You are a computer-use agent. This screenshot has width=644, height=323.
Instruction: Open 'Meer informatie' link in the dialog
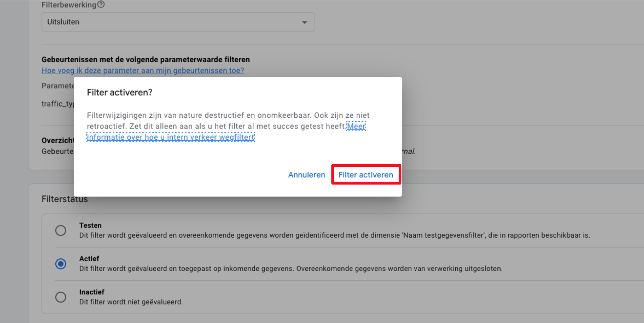click(x=170, y=137)
